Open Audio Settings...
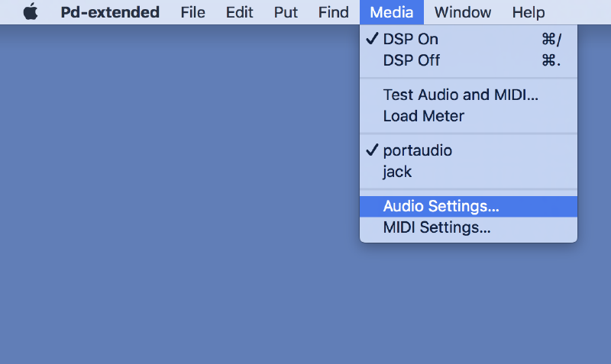This screenshot has width=611, height=364. (x=441, y=207)
